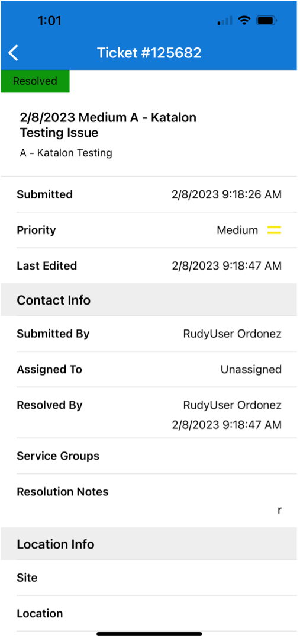
Task: Tap the yellow medium priority icon
Action: [274, 230]
